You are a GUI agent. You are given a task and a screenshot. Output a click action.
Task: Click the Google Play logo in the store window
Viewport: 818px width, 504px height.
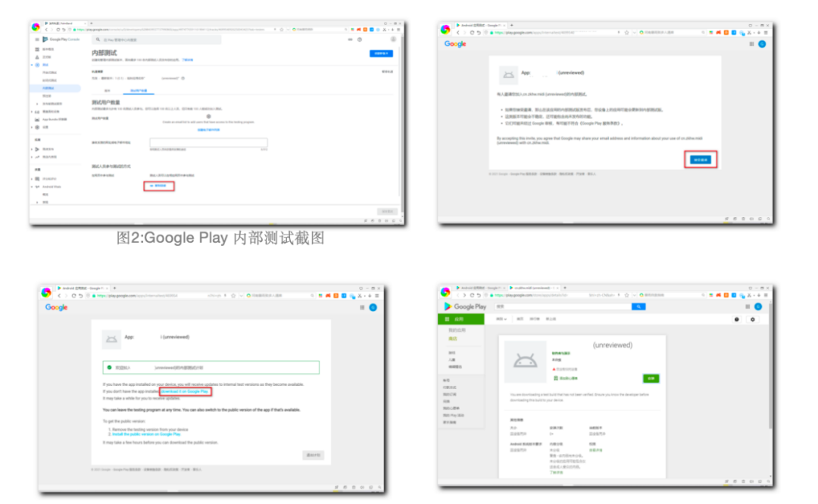point(465,307)
